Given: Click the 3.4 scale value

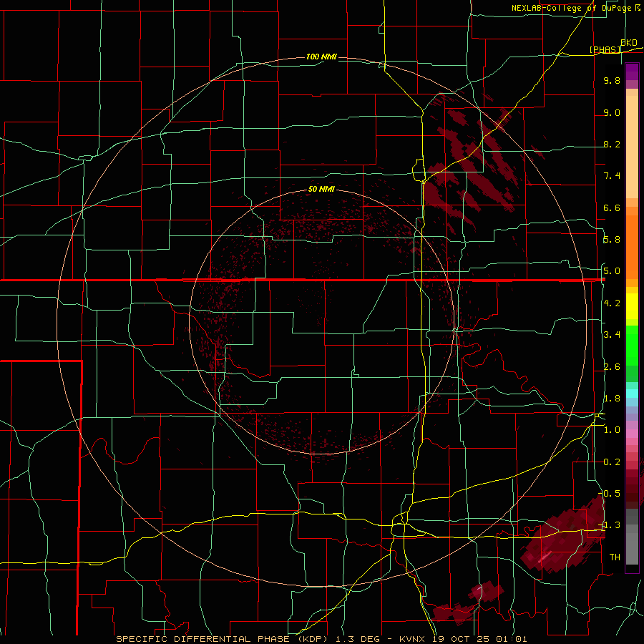Looking at the screenshot, I should 612,335.
